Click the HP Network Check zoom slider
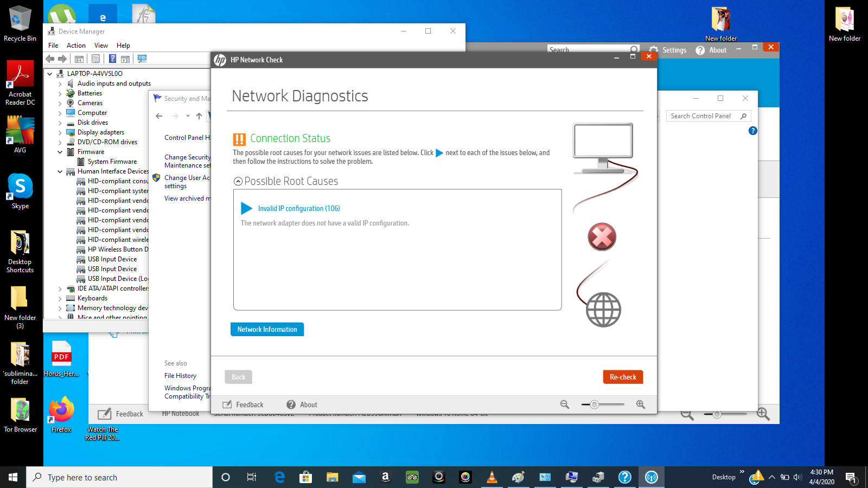 click(603, 404)
